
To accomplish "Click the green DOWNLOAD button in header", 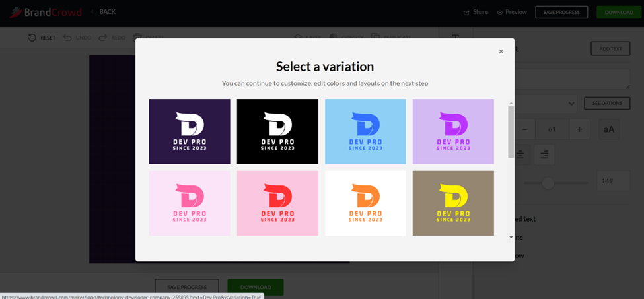I will (618, 12).
